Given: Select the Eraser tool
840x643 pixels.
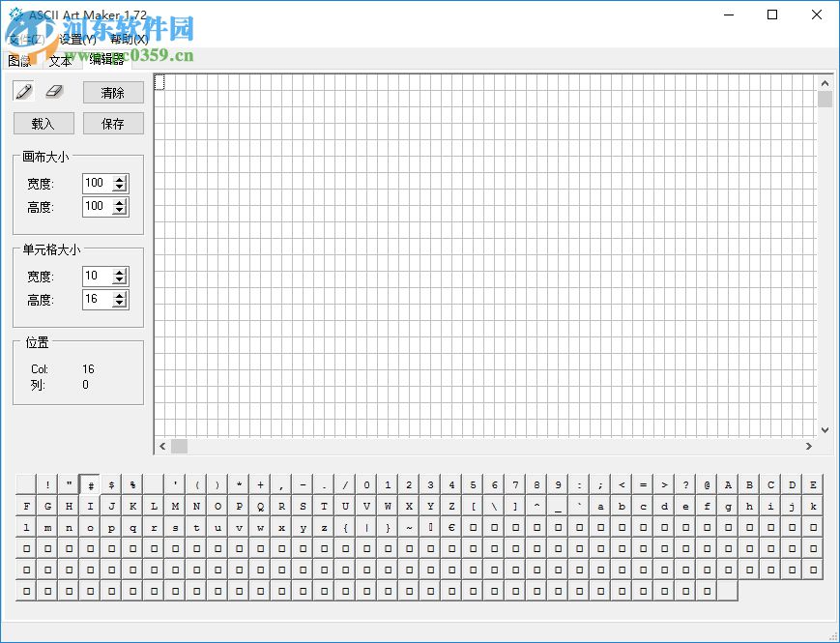Looking at the screenshot, I should [x=55, y=90].
